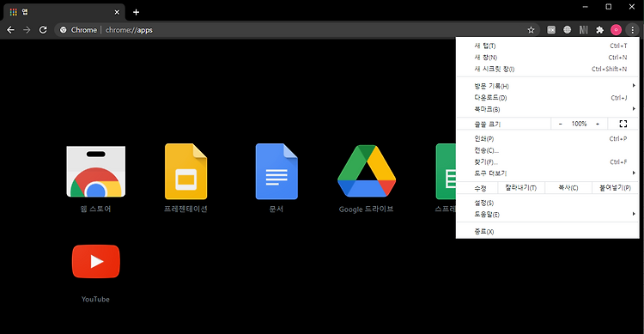Click the 글꼴 크기 label in menu

tap(488, 124)
